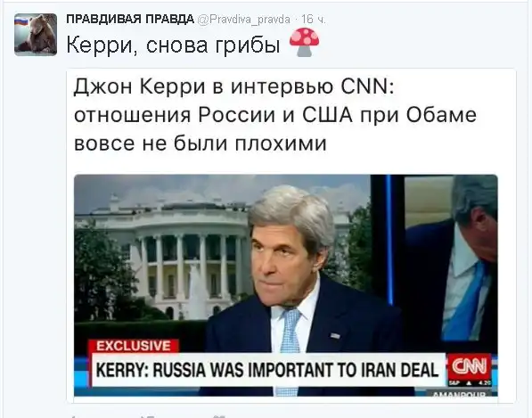The width and height of the screenshot is (532, 418).
Task: Open the CNN interview preview image
Action: pyautogui.click(x=286, y=285)
